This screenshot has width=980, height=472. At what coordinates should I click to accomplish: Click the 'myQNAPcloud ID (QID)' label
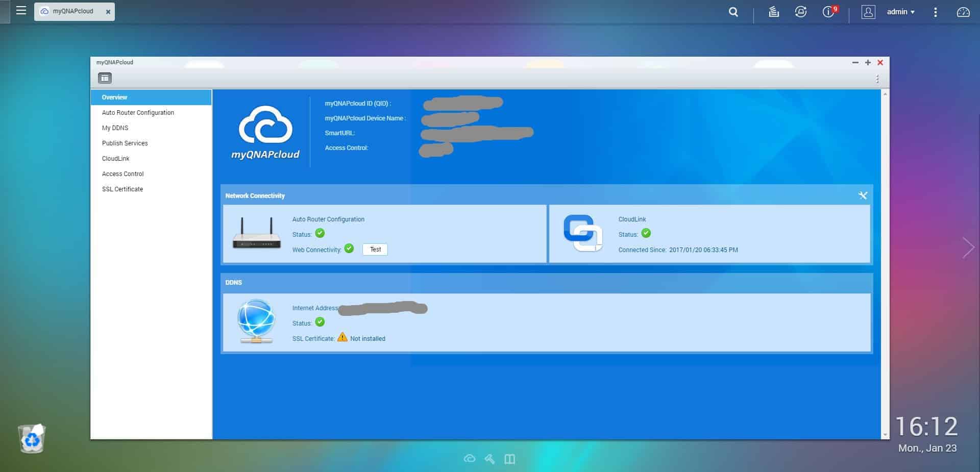[x=358, y=104]
